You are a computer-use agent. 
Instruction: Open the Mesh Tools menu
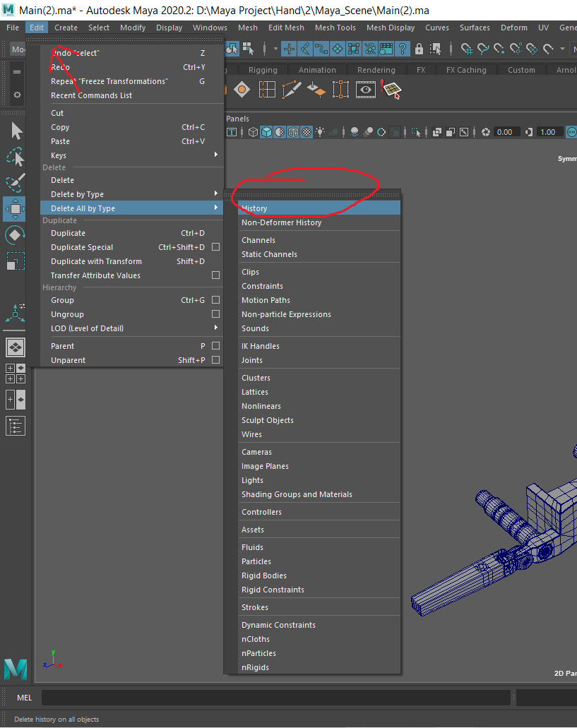click(x=335, y=28)
